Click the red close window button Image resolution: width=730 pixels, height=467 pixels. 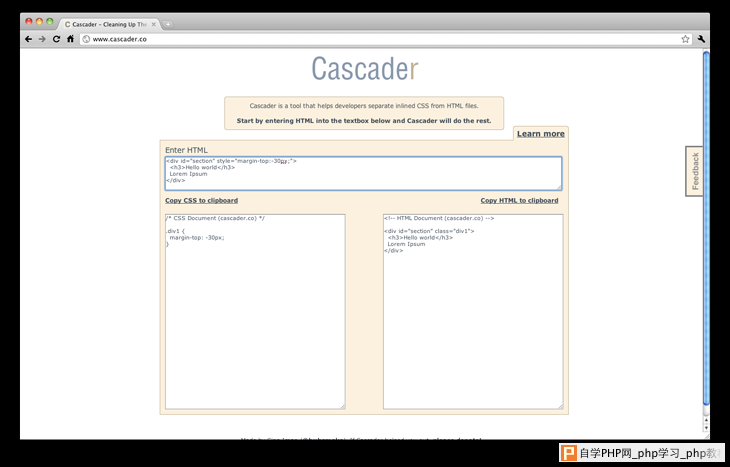pyautogui.click(x=29, y=21)
